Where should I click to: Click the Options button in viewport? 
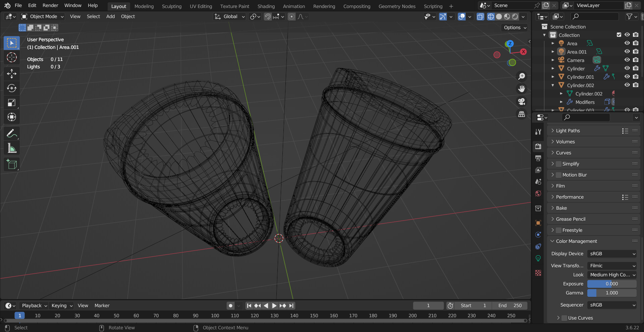pyautogui.click(x=515, y=27)
